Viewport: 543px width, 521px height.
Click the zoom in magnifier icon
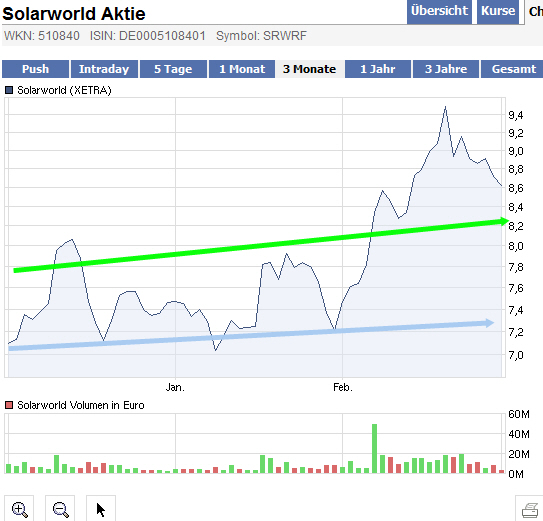pos(19,509)
